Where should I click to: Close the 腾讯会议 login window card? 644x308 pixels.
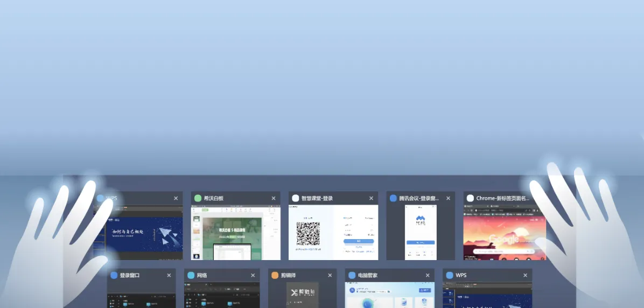tap(448, 198)
